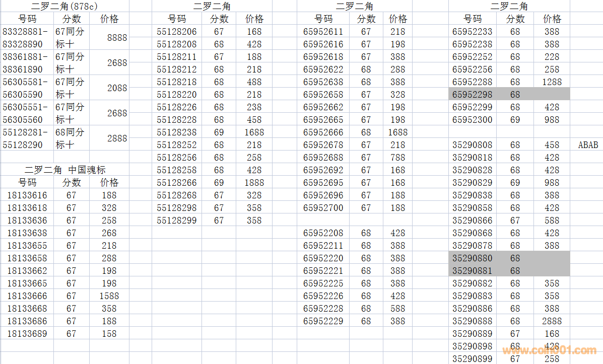Viewport: 603px width, 364px height.
Task: Select the 56305551-56305560 range cell
Action: pyautogui.click(x=26, y=113)
